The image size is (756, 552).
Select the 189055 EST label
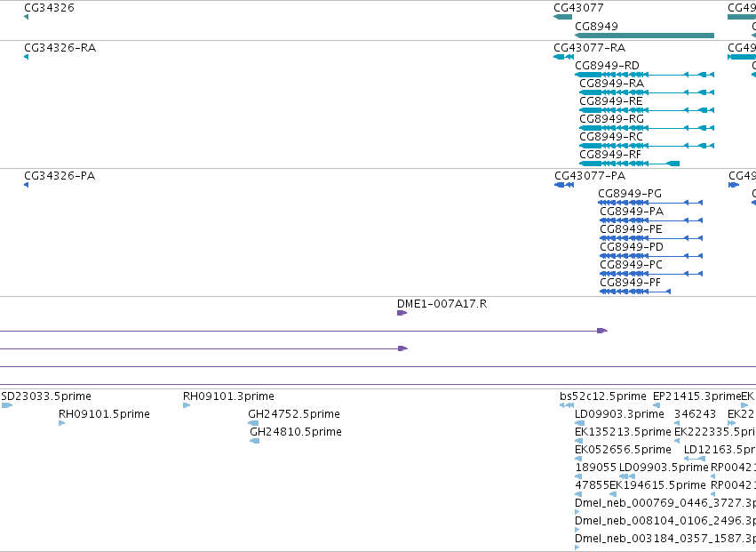[x=596, y=468]
